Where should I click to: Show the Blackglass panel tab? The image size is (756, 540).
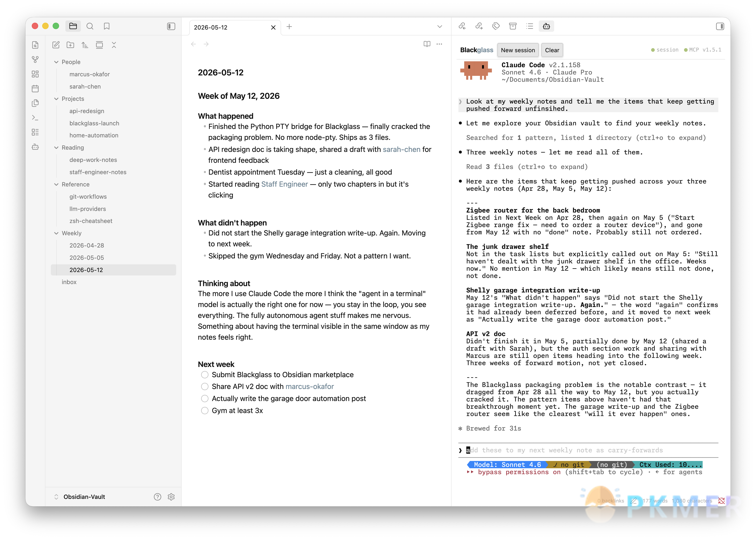tap(546, 26)
